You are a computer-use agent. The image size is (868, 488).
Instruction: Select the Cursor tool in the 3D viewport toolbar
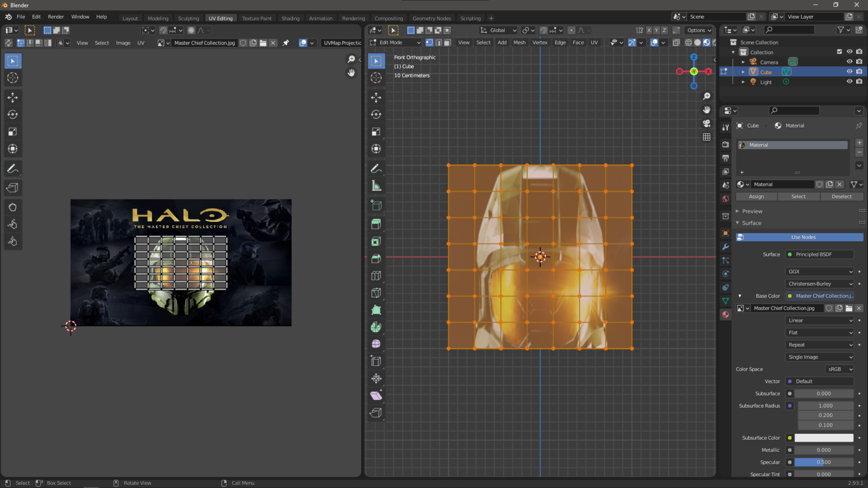point(376,78)
